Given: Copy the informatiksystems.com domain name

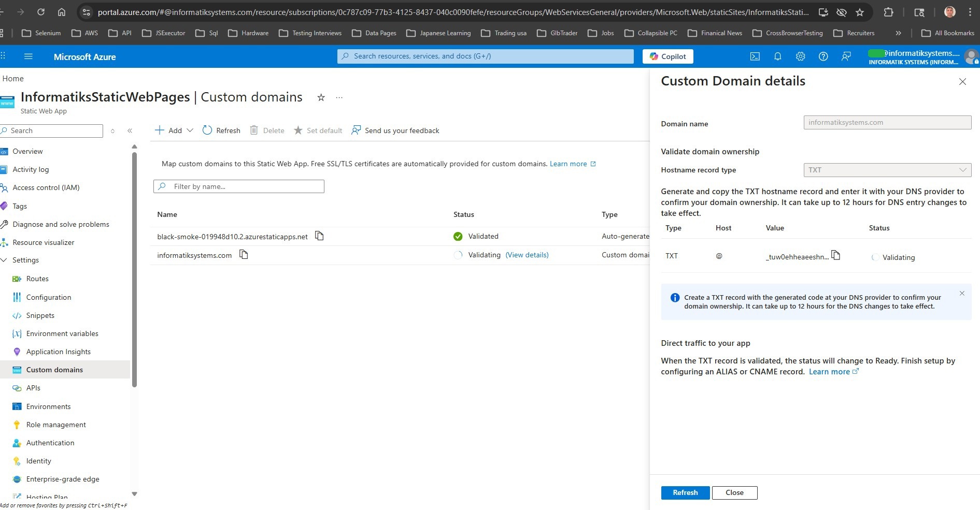Looking at the screenshot, I should [x=244, y=255].
